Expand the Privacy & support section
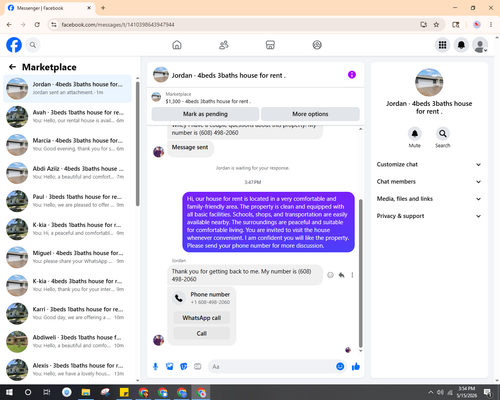The width and height of the screenshot is (500, 400). tap(429, 216)
